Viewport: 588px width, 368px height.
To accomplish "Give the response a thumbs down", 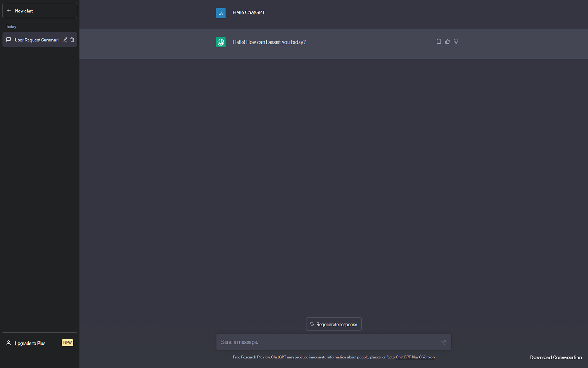I will (x=456, y=41).
